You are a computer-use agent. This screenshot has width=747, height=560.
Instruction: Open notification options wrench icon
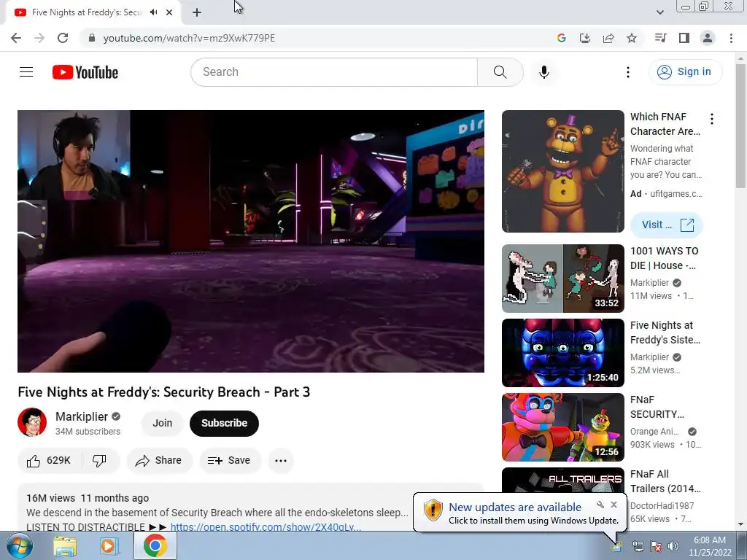[x=600, y=505]
